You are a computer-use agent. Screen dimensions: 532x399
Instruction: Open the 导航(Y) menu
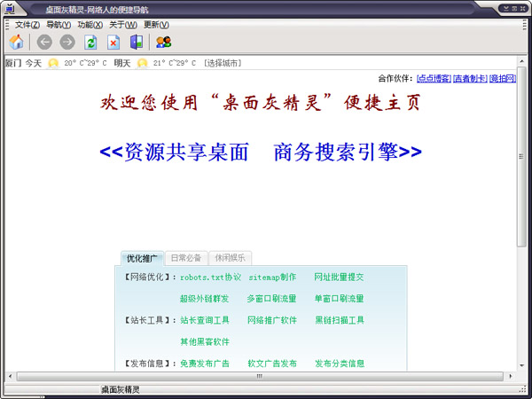[59, 24]
